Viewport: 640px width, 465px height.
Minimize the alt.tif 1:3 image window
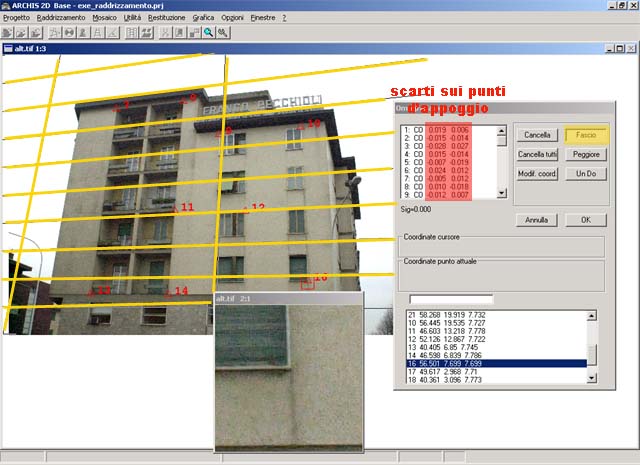(x=610, y=49)
